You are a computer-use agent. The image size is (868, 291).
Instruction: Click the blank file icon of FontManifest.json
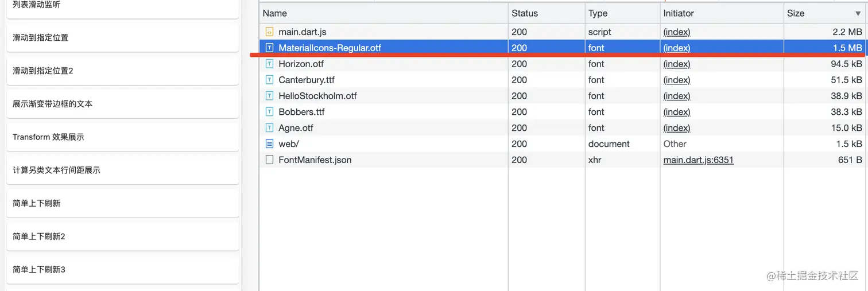tap(269, 160)
